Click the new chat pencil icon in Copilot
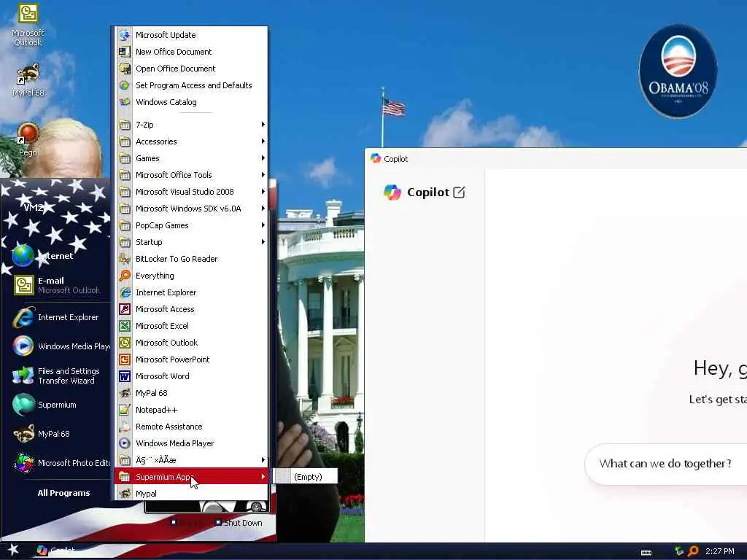This screenshot has height=560, width=747. pos(459,192)
